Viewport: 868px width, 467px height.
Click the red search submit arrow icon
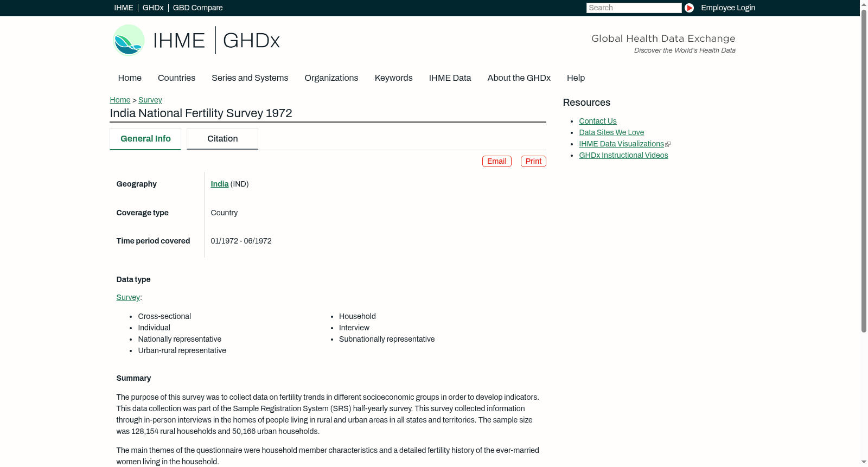click(689, 8)
